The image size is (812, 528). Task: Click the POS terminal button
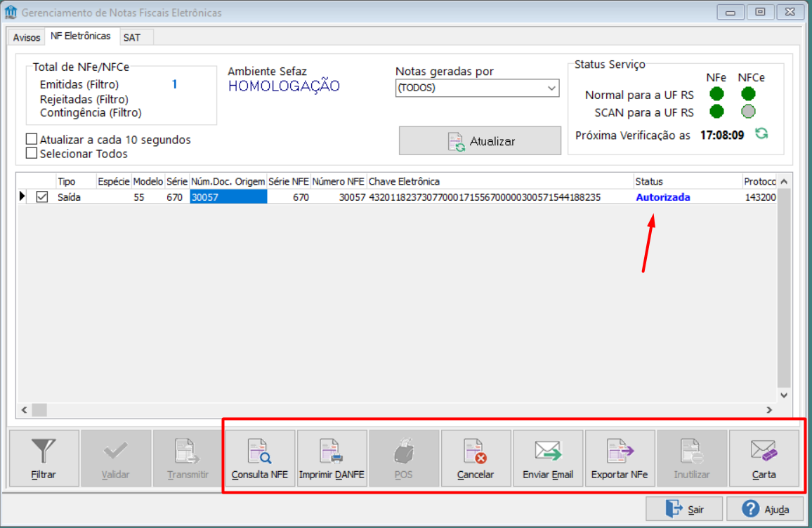(403, 458)
